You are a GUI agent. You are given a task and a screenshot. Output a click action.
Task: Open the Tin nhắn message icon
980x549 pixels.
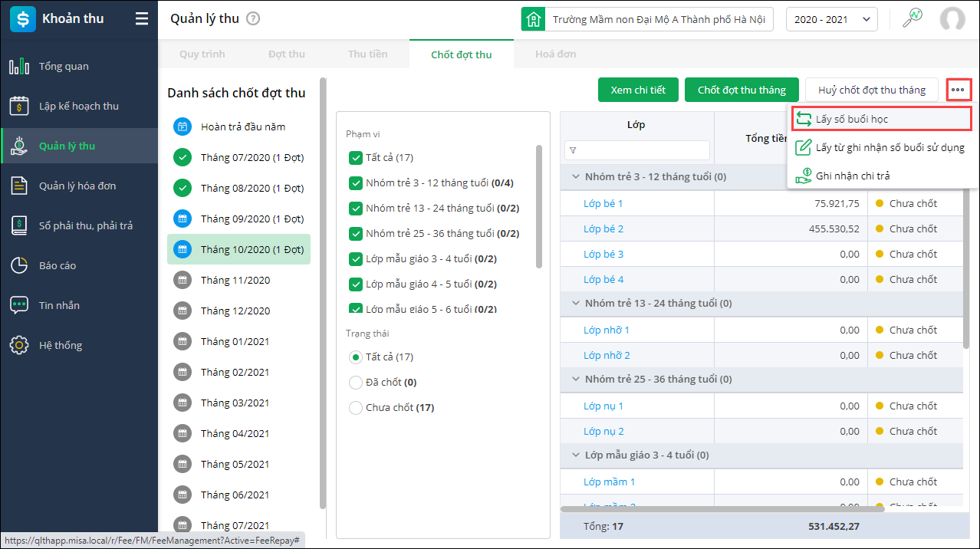[x=19, y=306]
